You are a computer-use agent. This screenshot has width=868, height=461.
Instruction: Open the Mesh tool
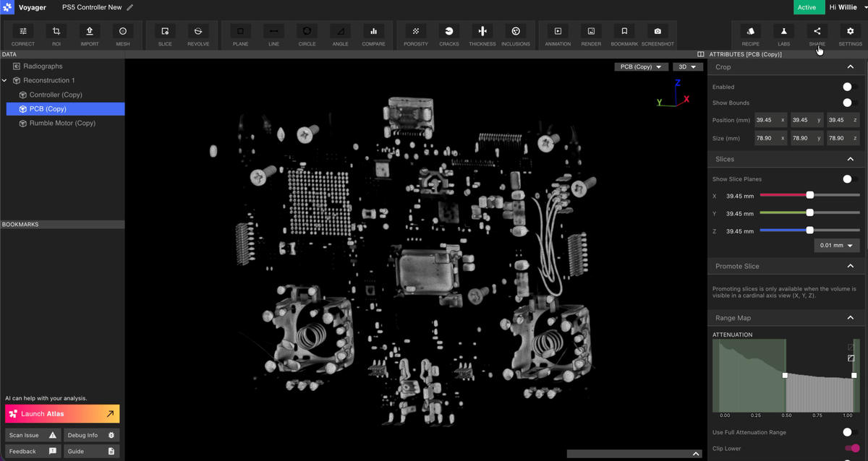[x=123, y=35]
